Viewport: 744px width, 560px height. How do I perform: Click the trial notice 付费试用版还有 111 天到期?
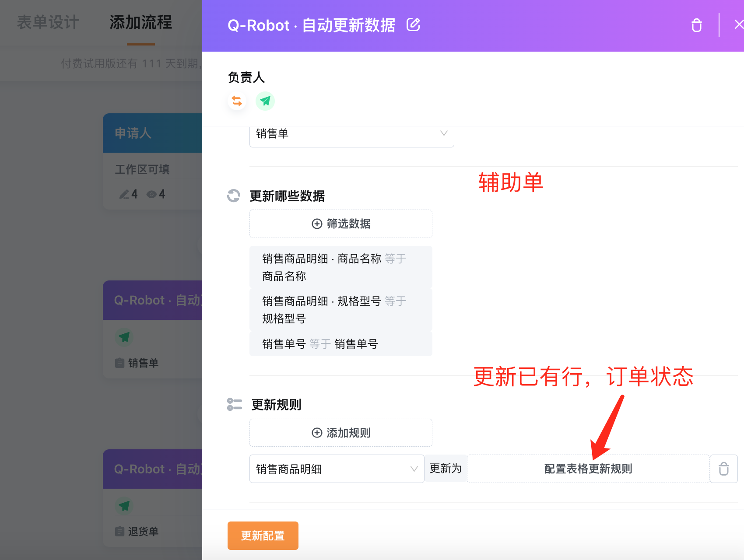tap(131, 63)
